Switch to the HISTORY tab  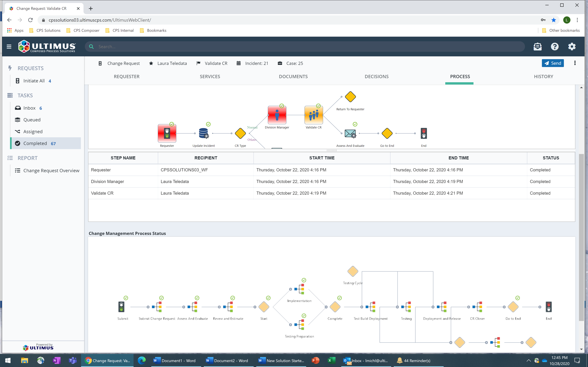(543, 77)
